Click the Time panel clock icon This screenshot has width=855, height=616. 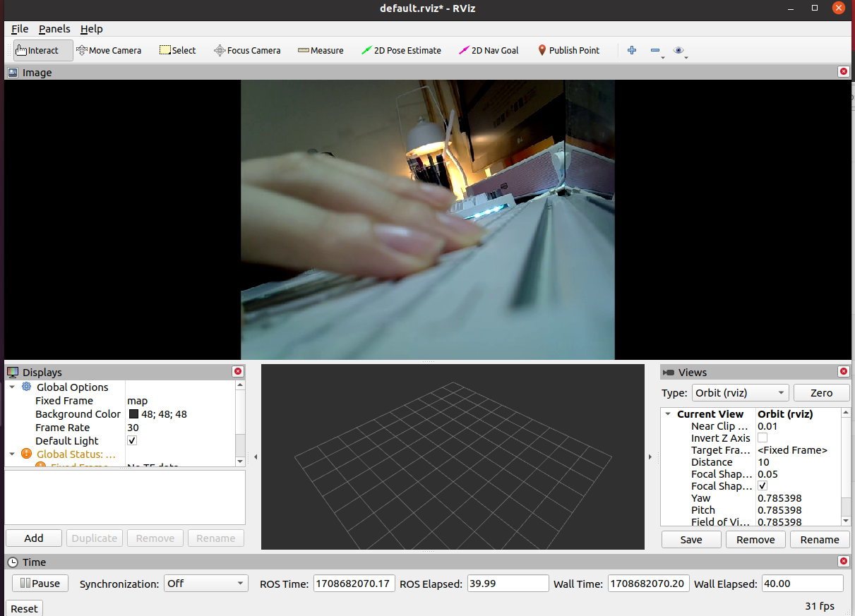pos(13,562)
